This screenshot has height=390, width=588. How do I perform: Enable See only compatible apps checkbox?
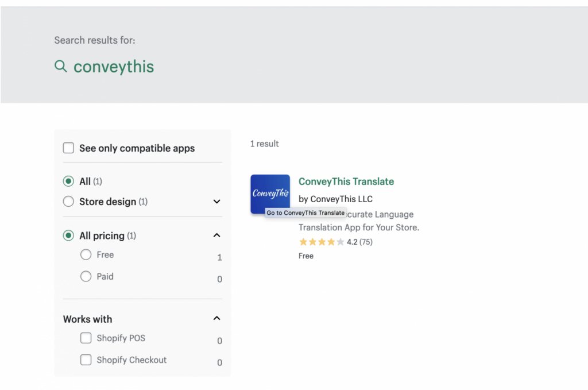point(68,148)
